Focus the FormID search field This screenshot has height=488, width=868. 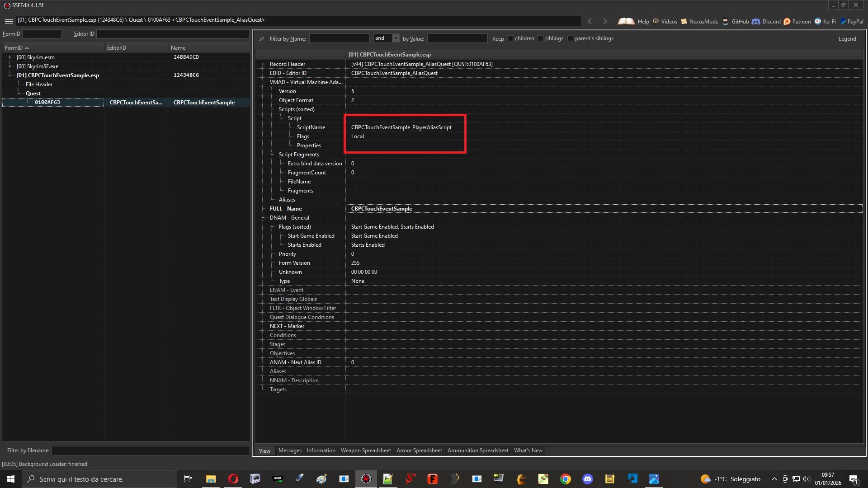(x=42, y=34)
